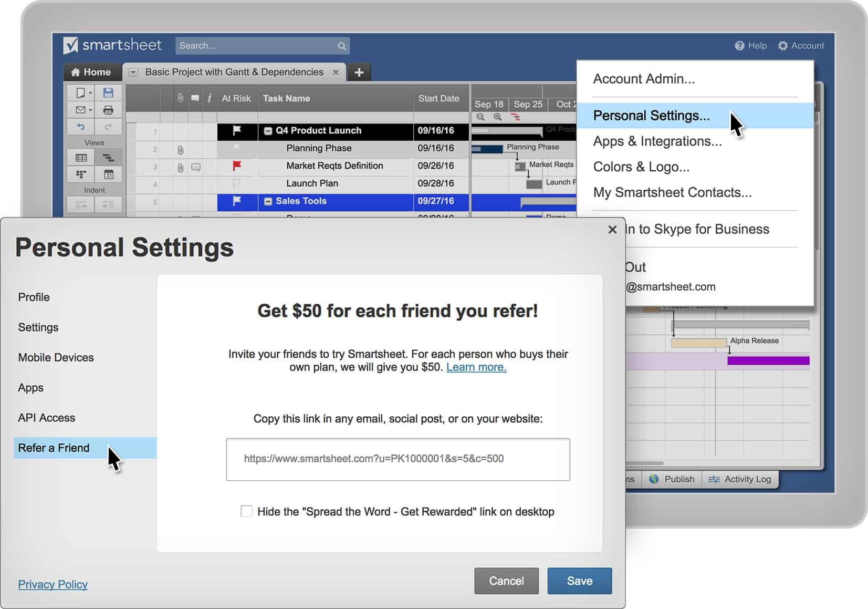Open Mobile Devices in Personal Settings sidebar
868x609 pixels.
click(x=56, y=357)
